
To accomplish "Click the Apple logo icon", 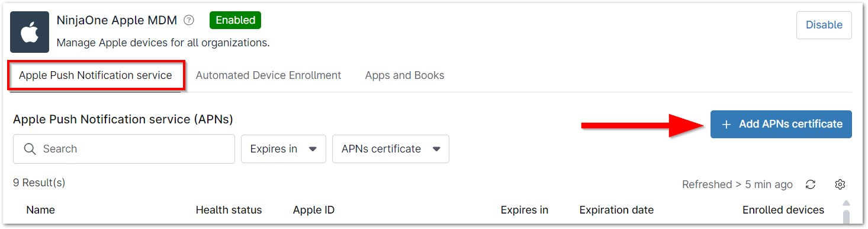I will click(30, 32).
